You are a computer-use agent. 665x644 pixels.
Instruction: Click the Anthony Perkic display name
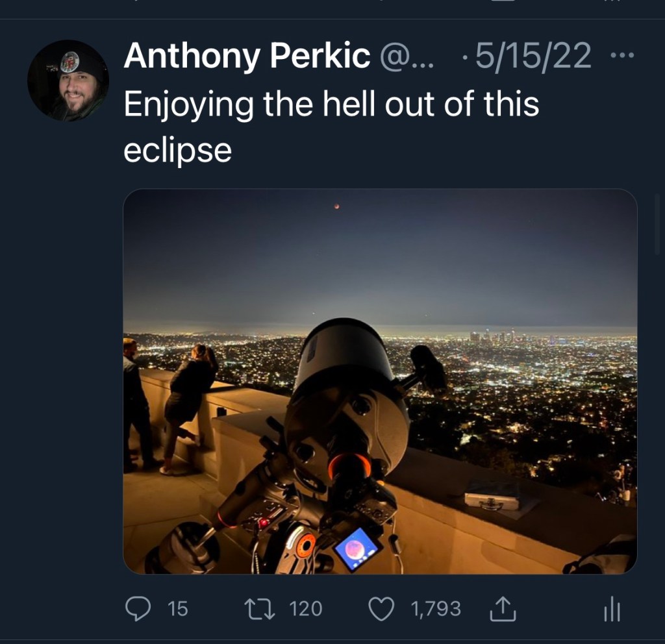coord(247,56)
